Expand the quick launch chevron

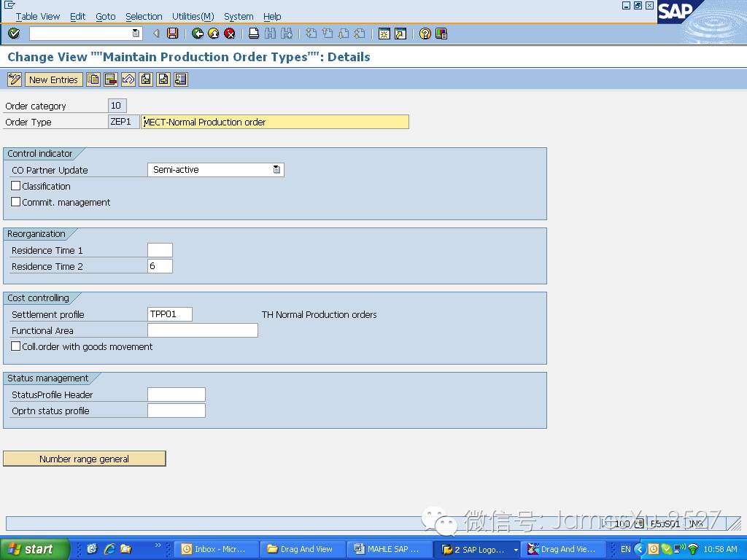tap(158, 545)
